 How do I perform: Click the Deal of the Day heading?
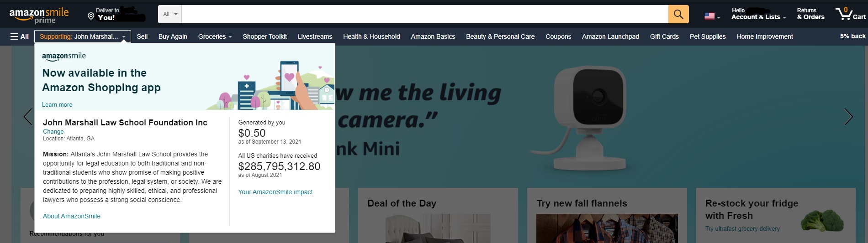tap(402, 203)
